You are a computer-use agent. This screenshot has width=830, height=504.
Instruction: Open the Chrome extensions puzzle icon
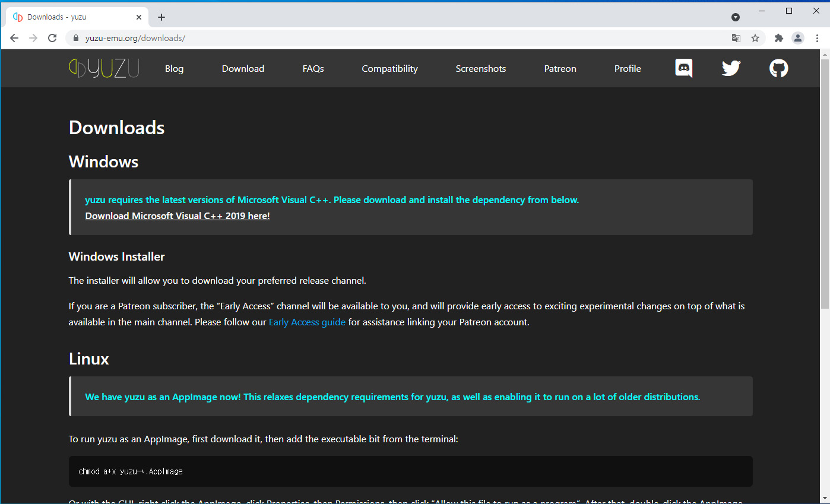[779, 38]
